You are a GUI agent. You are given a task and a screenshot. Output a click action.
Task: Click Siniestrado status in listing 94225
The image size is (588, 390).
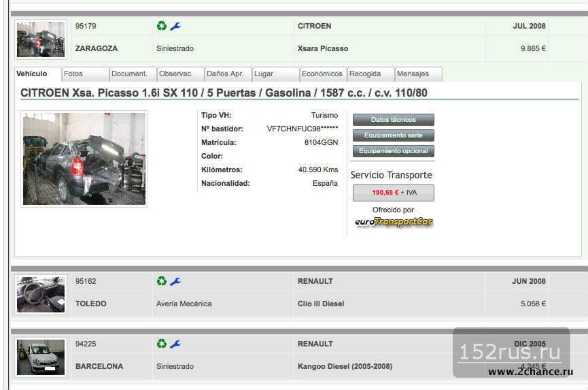[175, 367]
